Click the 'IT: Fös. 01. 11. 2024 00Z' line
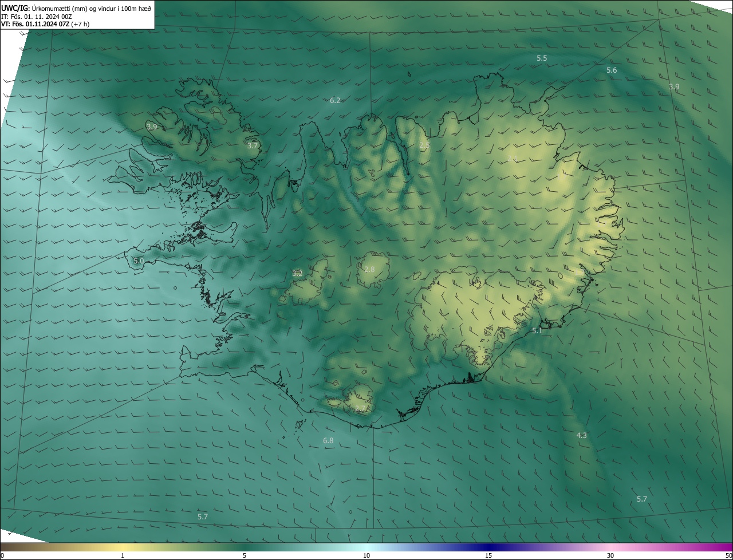The height and width of the screenshot is (560, 733). (x=37, y=17)
